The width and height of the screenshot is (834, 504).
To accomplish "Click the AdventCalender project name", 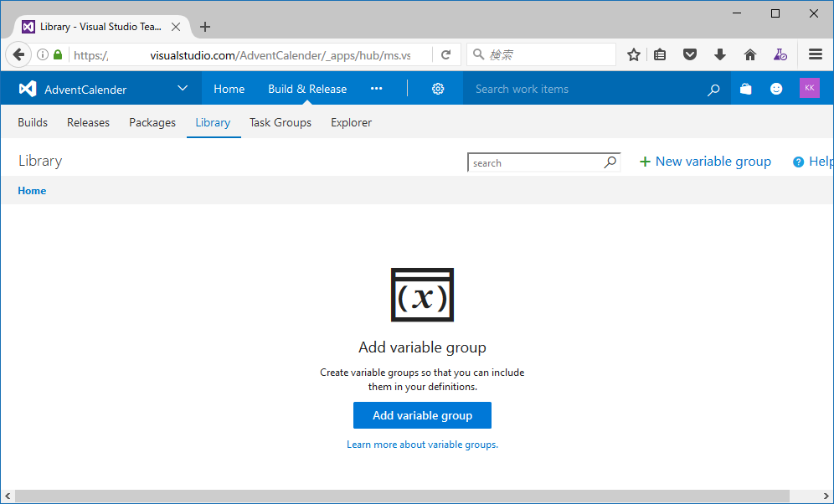I will coord(85,90).
